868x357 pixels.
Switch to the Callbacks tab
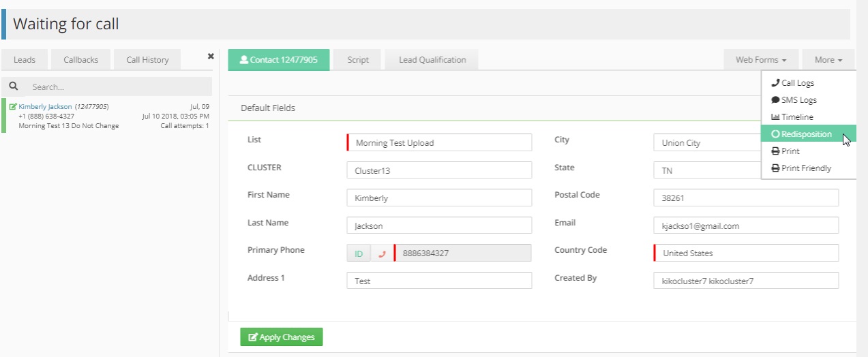[x=80, y=60]
